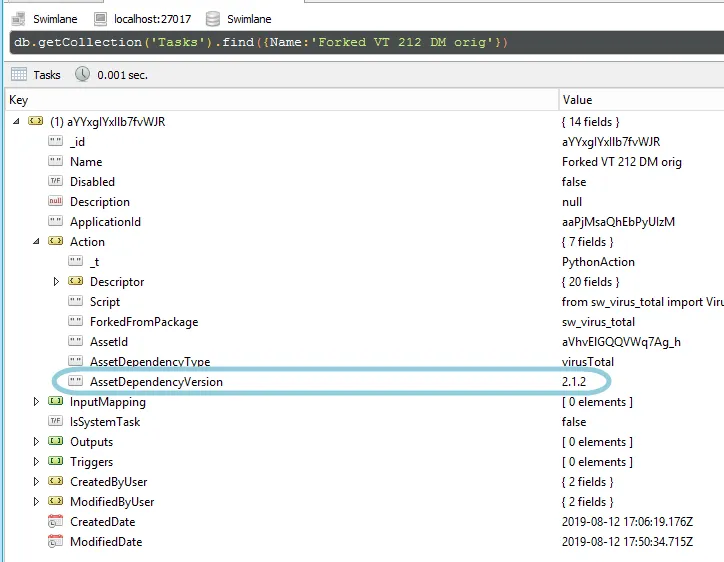Click the boolean icon beside IsSystemTask

click(x=55, y=421)
